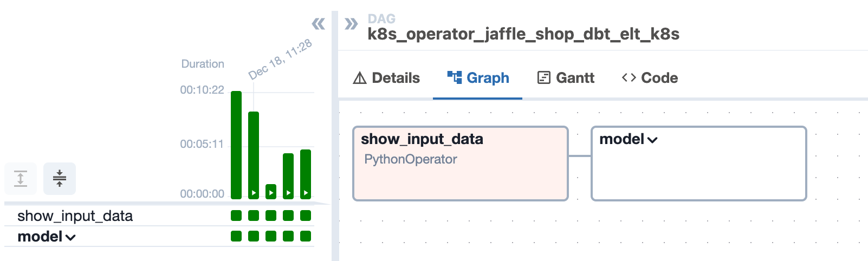Open the Gantt tab
Viewport: 868px width, 261px height.
(566, 78)
